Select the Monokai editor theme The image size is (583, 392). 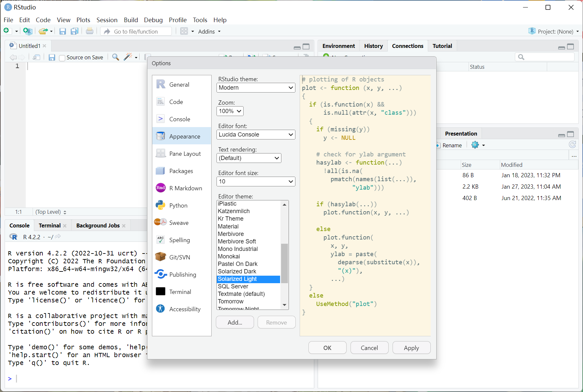(x=229, y=256)
